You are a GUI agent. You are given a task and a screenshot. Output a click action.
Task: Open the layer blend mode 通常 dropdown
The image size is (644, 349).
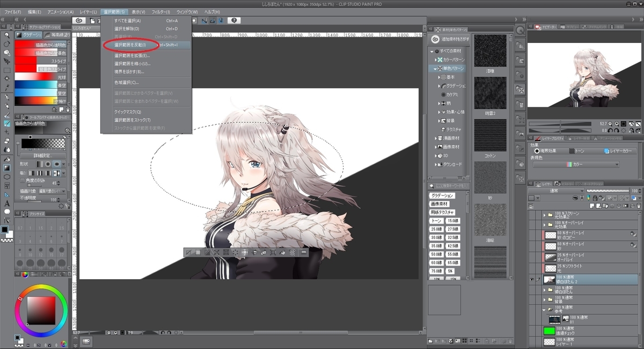[556, 191]
